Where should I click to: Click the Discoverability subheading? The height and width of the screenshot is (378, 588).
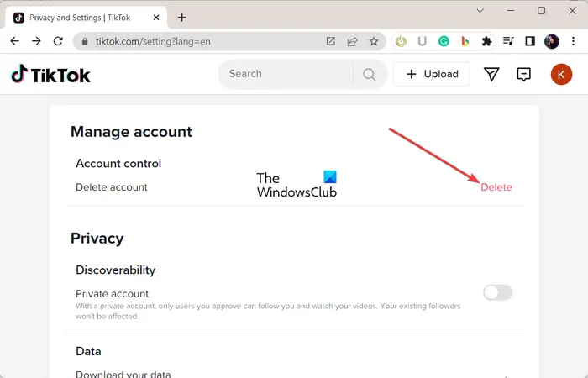pos(116,270)
